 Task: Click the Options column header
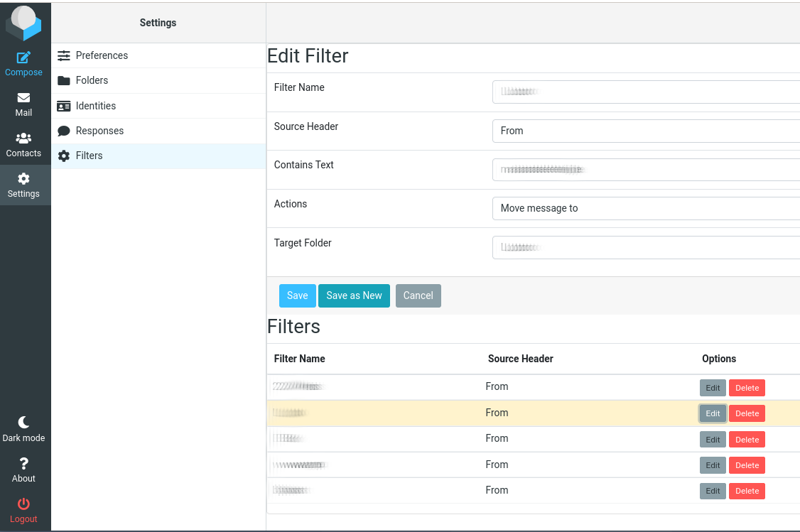click(719, 359)
